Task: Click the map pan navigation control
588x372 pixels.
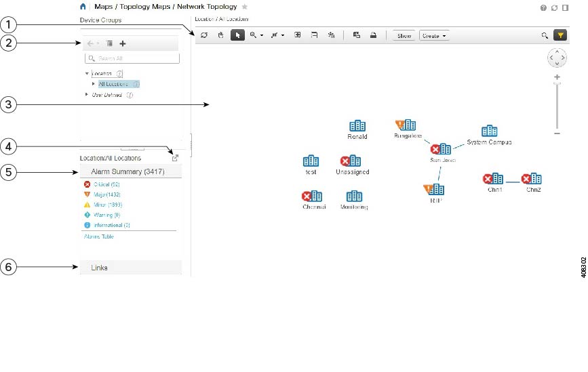Action: click(x=557, y=58)
